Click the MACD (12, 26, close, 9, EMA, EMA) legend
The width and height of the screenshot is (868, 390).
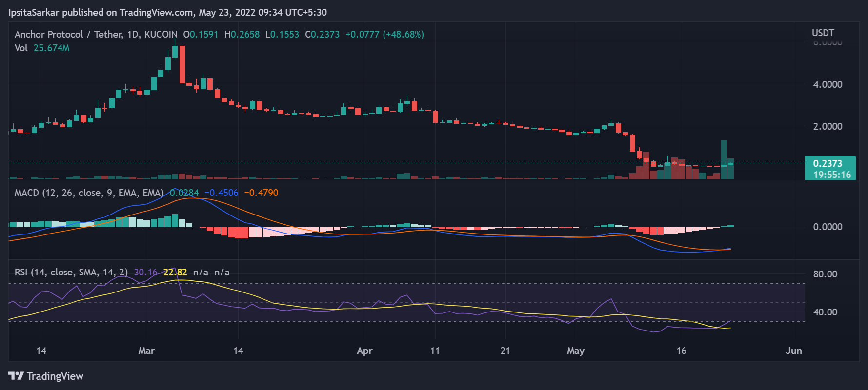(x=89, y=193)
